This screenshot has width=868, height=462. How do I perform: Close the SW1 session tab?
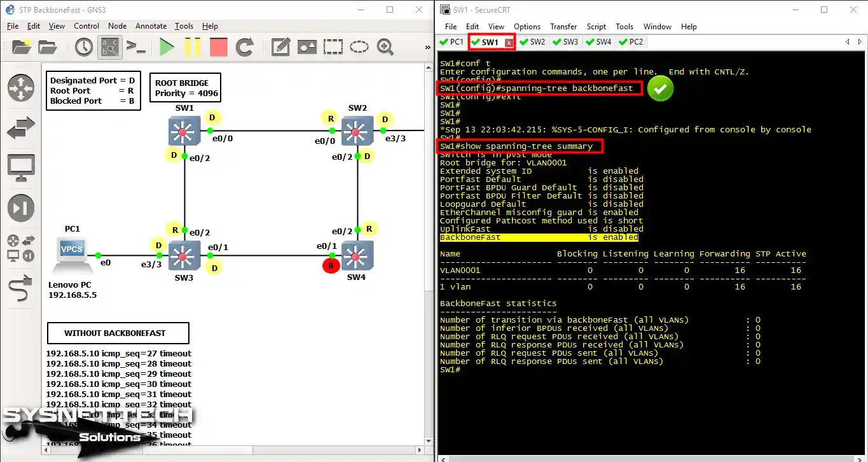pyautogui.click(x=509, y=43)
